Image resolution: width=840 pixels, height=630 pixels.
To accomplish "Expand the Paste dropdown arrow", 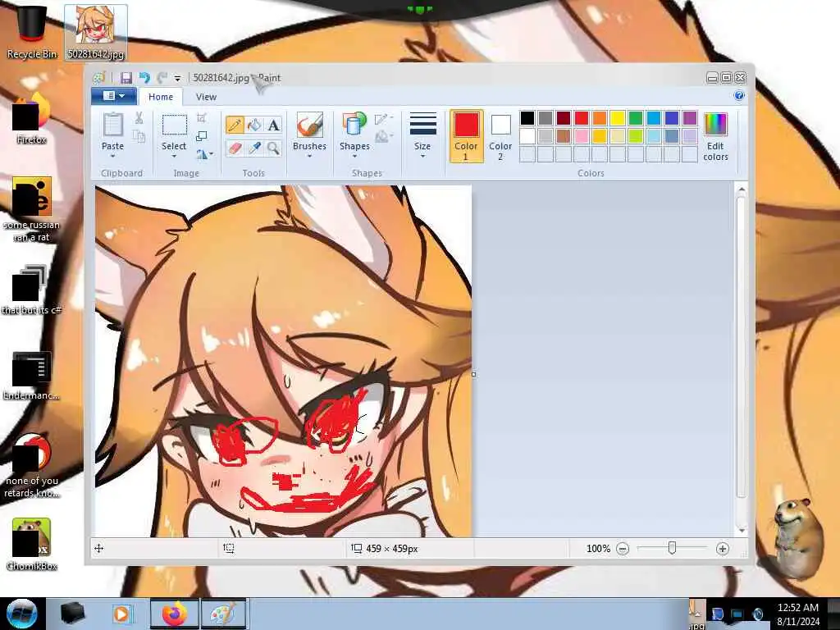I will coord(112,156).
